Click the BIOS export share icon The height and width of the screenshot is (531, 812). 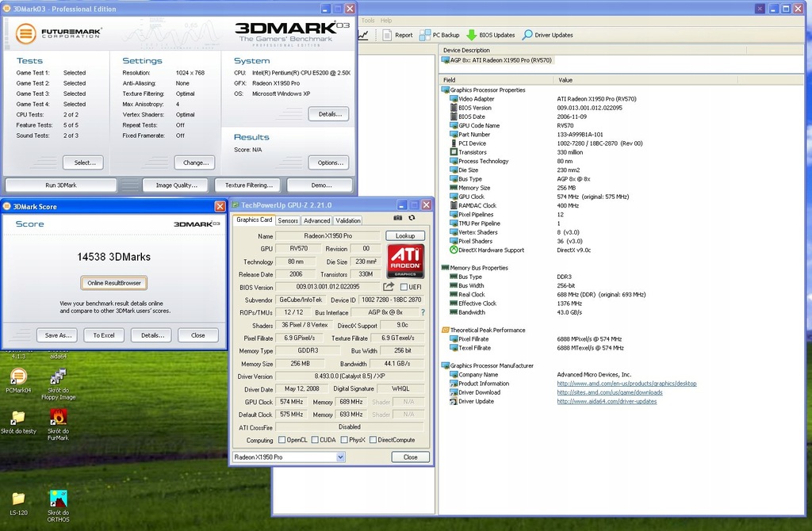[389, 287]
